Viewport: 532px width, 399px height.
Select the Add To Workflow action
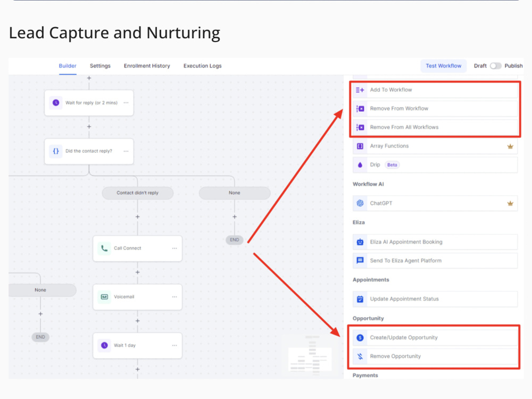(x=435, y=90)
